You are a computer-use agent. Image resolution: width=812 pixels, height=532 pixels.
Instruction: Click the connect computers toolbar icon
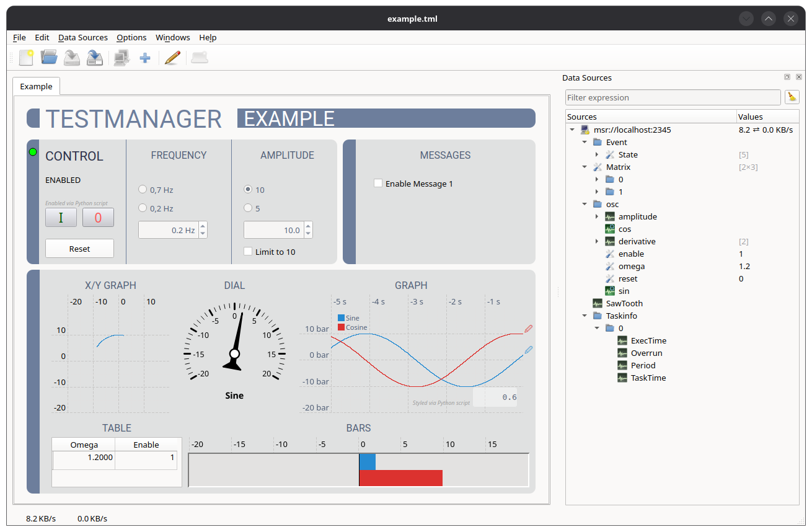pos(121,58)
